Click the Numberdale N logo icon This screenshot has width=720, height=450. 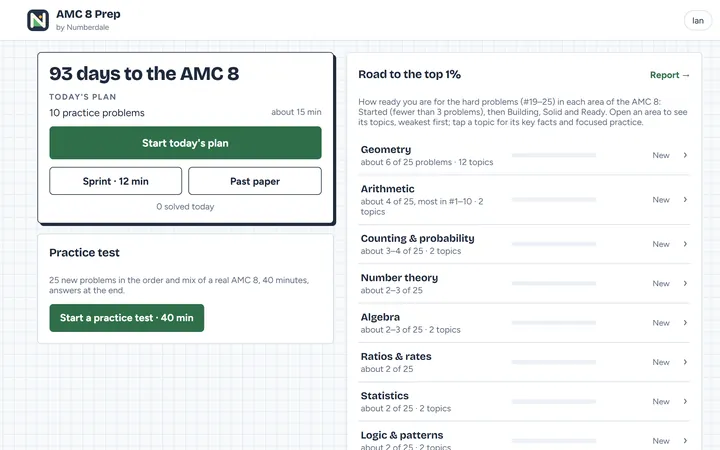click(38, 20)
